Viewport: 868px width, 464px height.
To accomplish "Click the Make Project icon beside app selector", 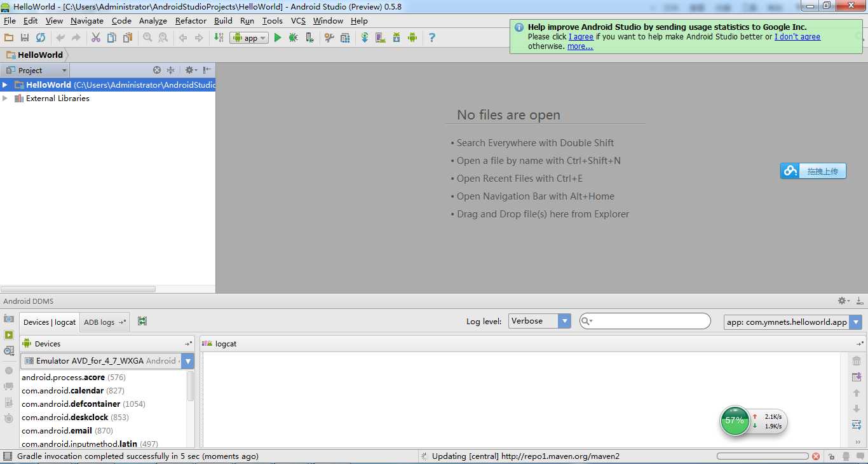I will 219,38.
